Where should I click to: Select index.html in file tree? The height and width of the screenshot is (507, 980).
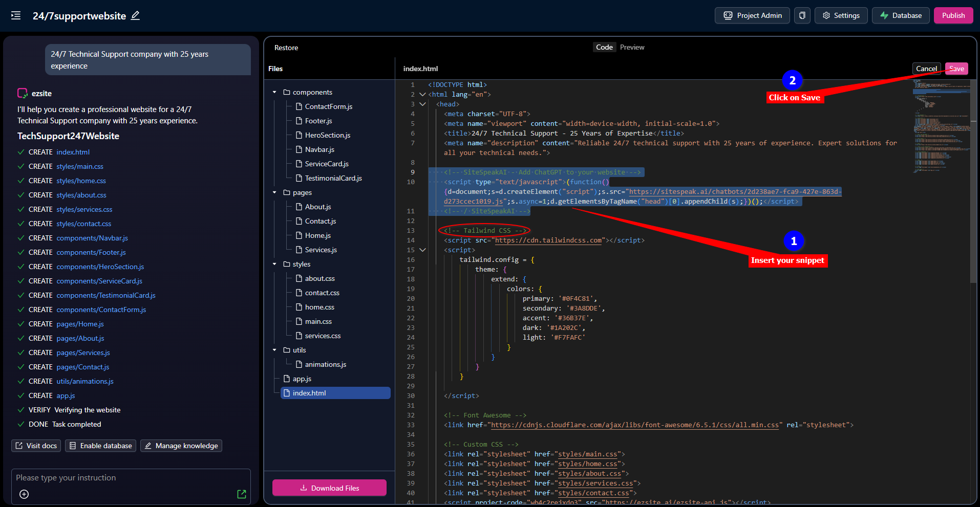pyautogui.click(x=335, y=393)
